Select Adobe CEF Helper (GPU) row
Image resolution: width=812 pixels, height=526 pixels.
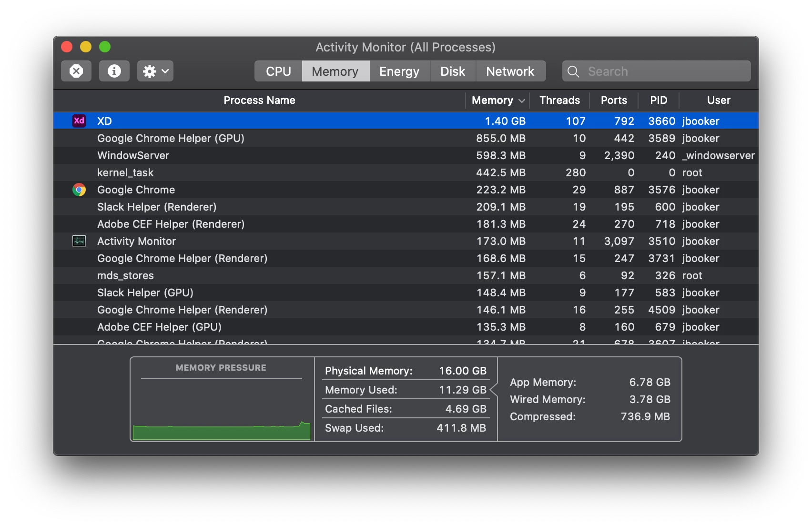point(406,327)
